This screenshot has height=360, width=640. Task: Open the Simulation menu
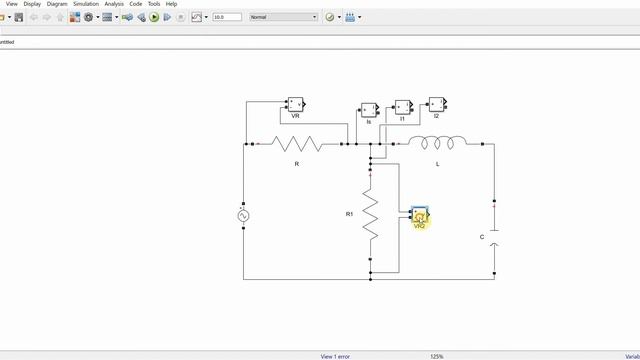click(x=86, y=4)
